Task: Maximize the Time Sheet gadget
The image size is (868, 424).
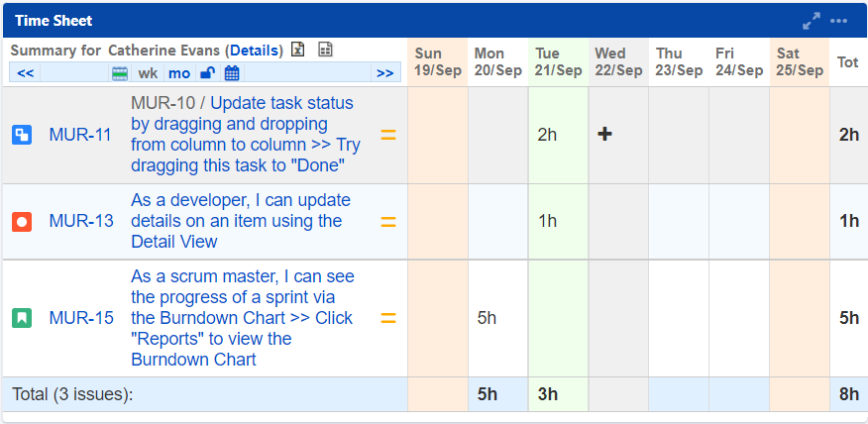Action: click(812, 20)
